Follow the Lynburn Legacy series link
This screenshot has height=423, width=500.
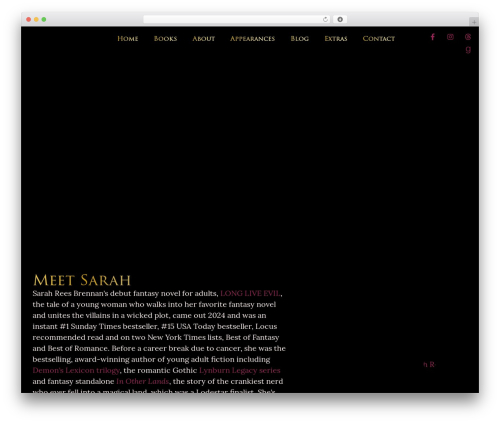tap(240, 370)
